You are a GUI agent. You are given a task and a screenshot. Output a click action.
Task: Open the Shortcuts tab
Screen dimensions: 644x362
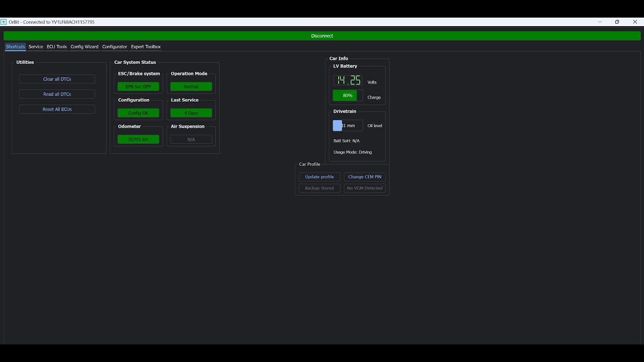(x=15, y=47)
